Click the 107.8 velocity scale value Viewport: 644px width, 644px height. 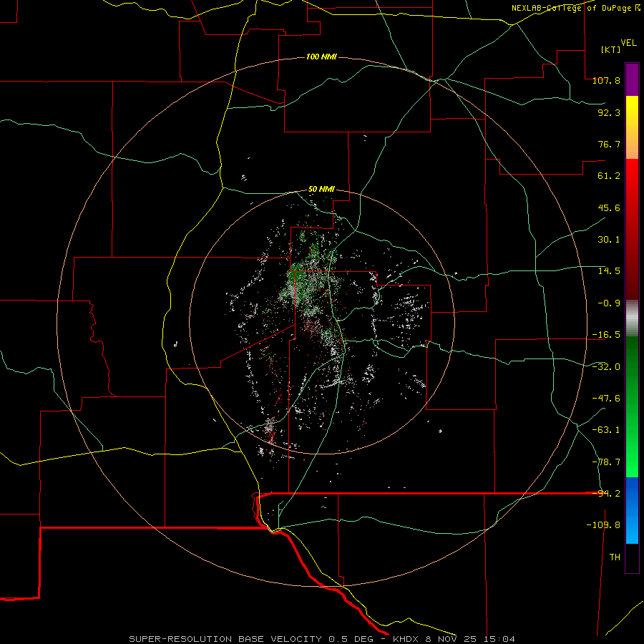606,80
